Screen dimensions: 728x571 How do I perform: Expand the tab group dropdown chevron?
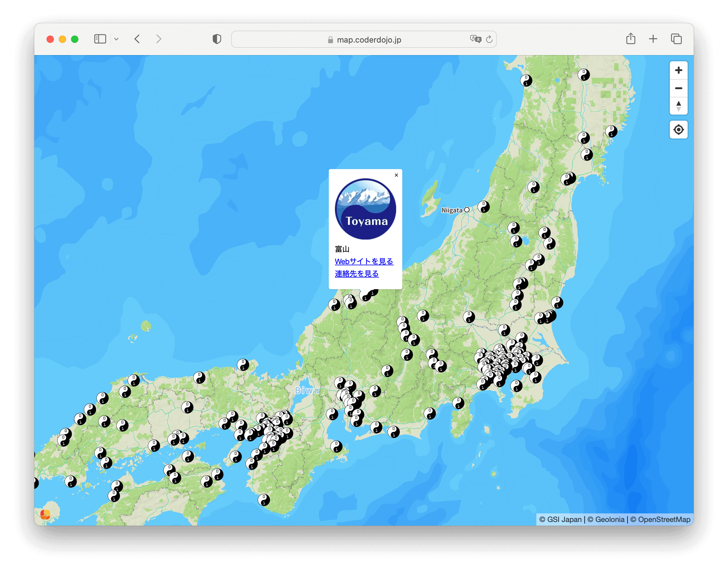pos(116,39)
